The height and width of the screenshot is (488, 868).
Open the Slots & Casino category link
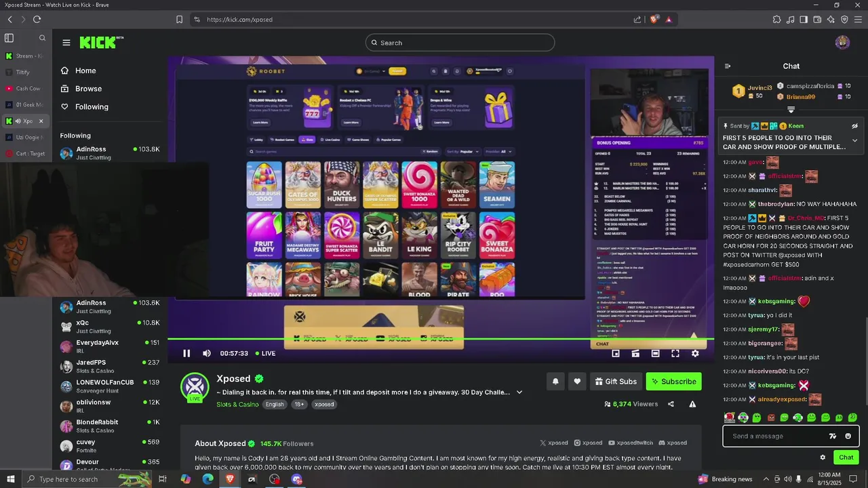pos(237,405)
